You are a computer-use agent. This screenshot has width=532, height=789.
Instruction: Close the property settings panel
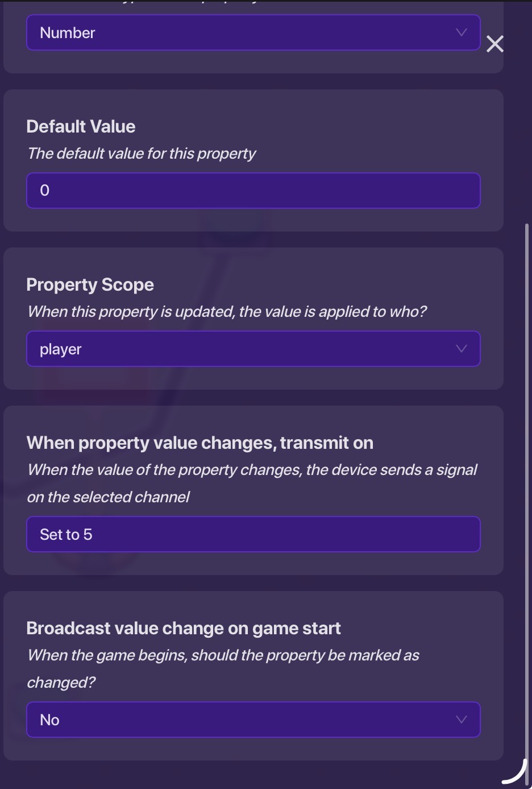(x=494, y=44)
